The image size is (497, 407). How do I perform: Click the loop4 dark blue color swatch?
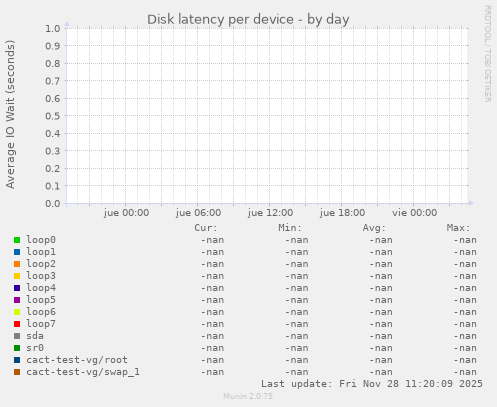pyautogui.click(x=17, y=288)
